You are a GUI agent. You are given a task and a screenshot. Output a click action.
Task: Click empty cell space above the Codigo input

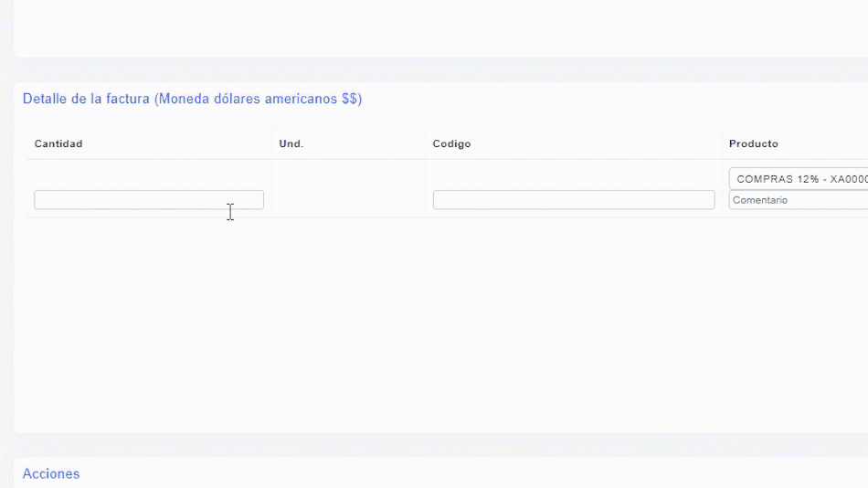[573, 175]
